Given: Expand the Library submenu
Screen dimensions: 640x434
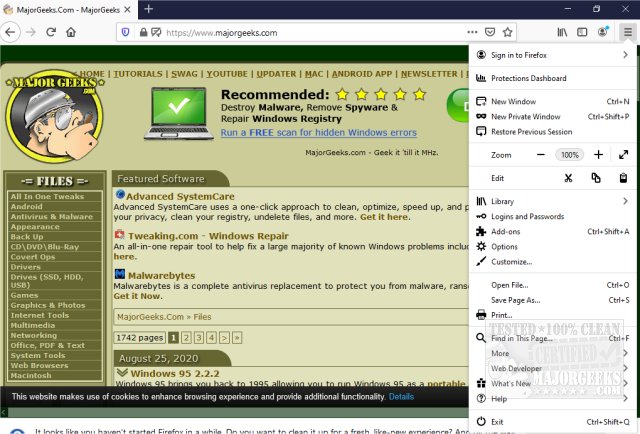Looking at the screenshot, I should (x=552, y=201).
